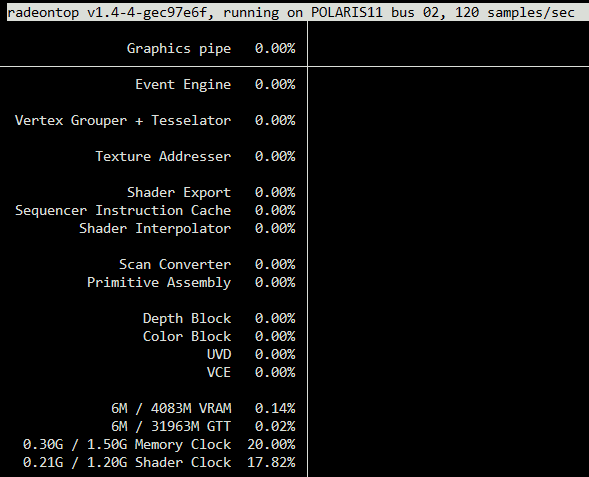589x477 pixels.
Task: Click the Event Engine 0.00% value
Action: 275,85
